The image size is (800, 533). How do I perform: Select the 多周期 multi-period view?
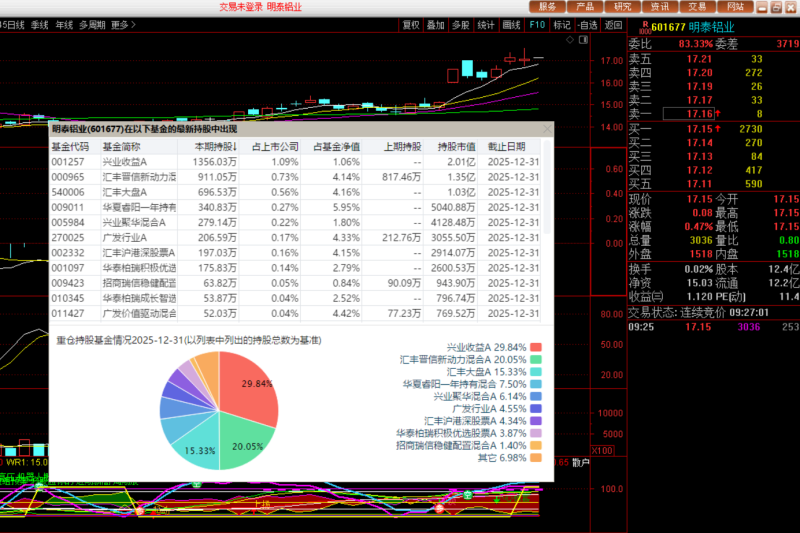coord(92,25)
